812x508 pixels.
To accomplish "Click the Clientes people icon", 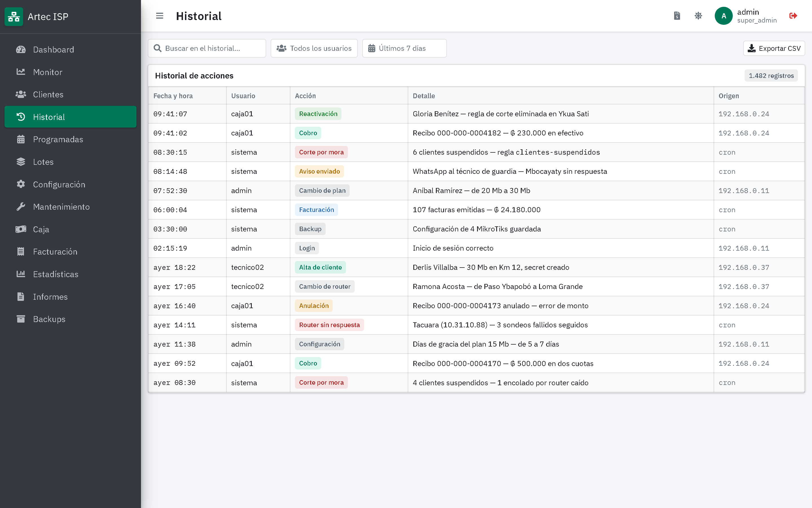I will (x=21, y=95).
